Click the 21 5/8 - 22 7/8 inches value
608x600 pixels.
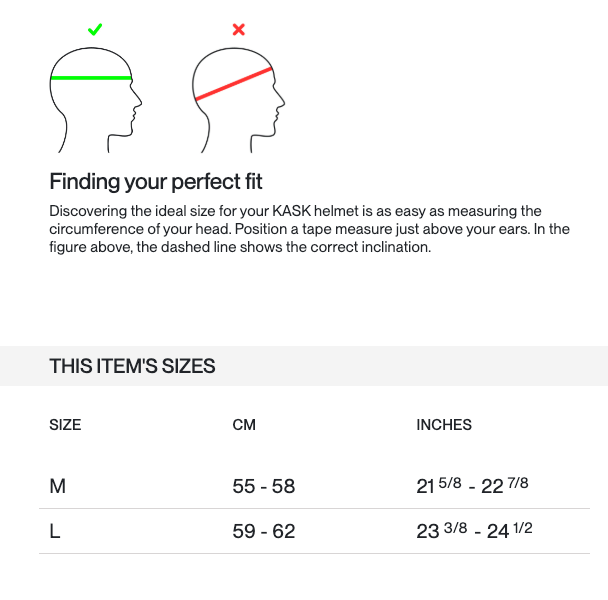[472, 486]
